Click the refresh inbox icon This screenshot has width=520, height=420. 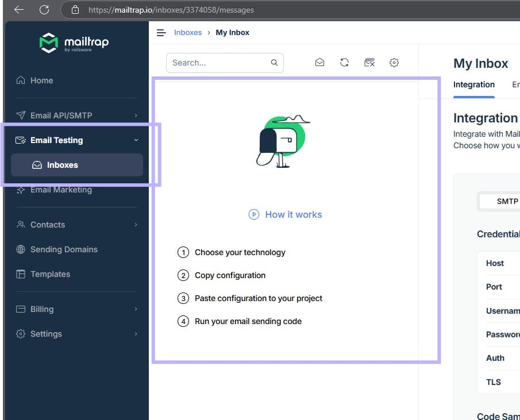coord(344,63)
